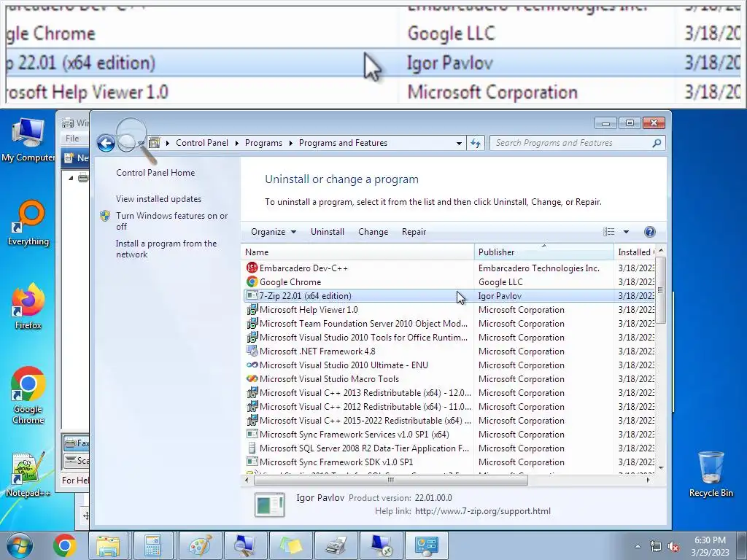Viewport: 747px width, 560px height.
Task: Click the Igor Pavlov publisher cell
Action: click(500, 296)
